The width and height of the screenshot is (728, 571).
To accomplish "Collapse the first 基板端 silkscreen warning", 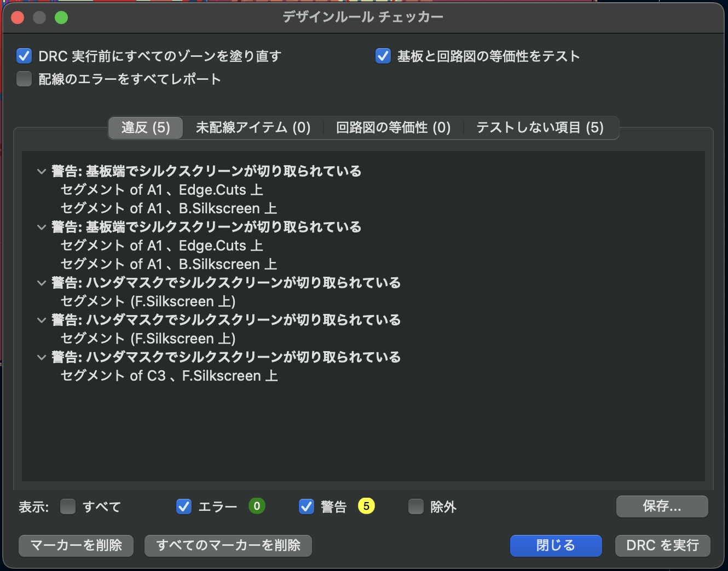I will pos(42,171).
